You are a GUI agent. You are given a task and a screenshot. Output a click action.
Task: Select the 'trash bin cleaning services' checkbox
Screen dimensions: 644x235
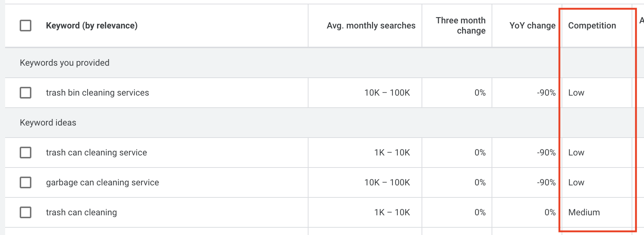26,93
